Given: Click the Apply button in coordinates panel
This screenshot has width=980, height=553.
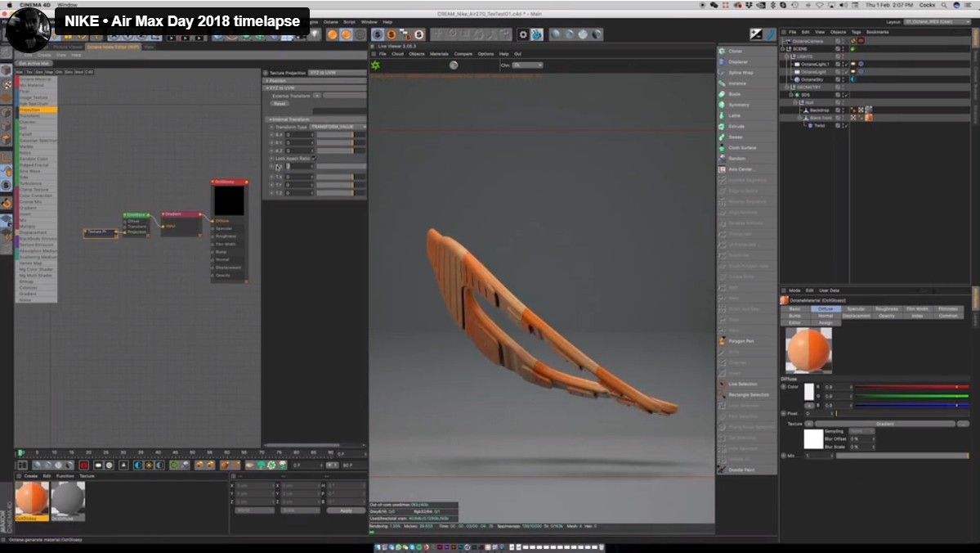Looking at the screenshot, I should click(346, 510).
